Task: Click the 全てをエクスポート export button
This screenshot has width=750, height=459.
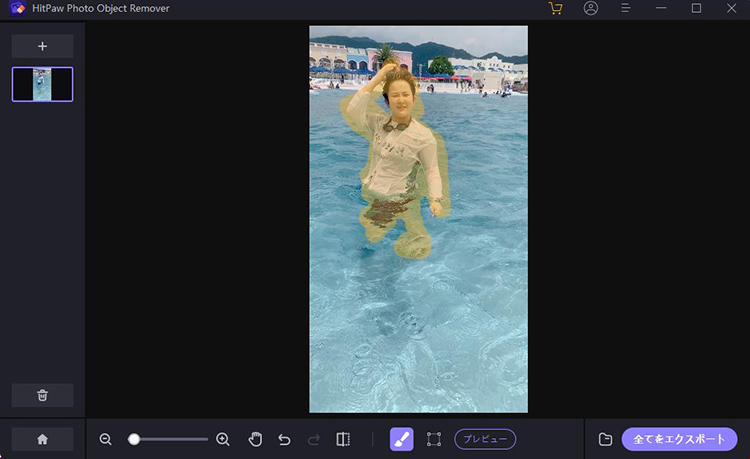Action: [679, 439]
